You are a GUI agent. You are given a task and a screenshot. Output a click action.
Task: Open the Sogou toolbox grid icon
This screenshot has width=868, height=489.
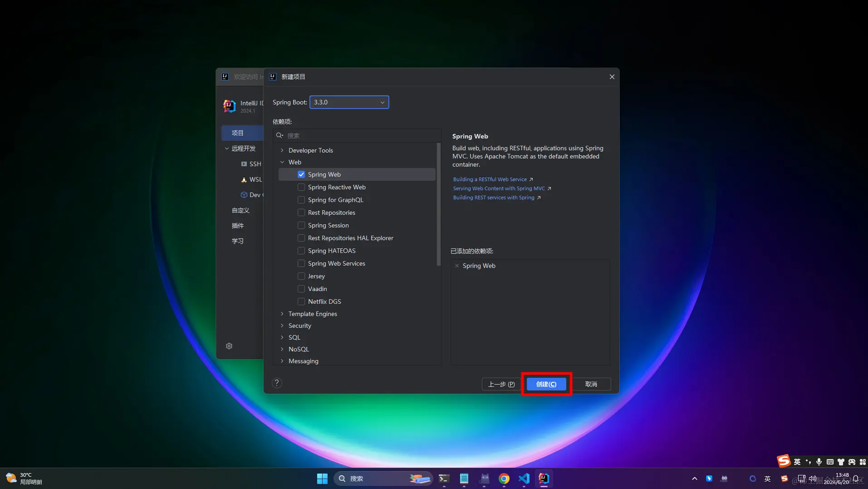(863, 462)
